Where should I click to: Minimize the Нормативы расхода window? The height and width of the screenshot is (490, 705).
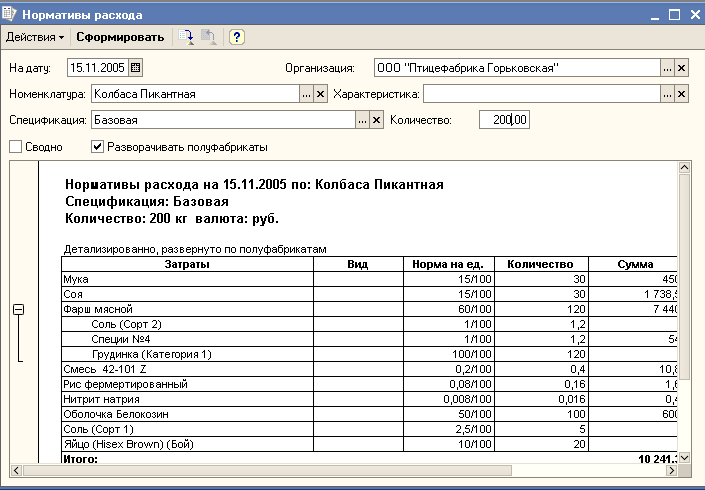click(654, 15)
